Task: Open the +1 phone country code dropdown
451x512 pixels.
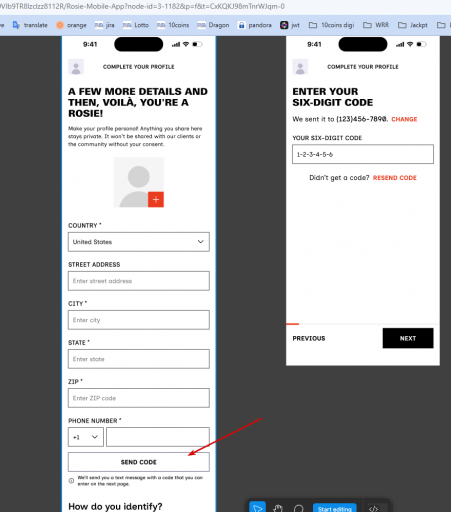Action: pos(86,437)
